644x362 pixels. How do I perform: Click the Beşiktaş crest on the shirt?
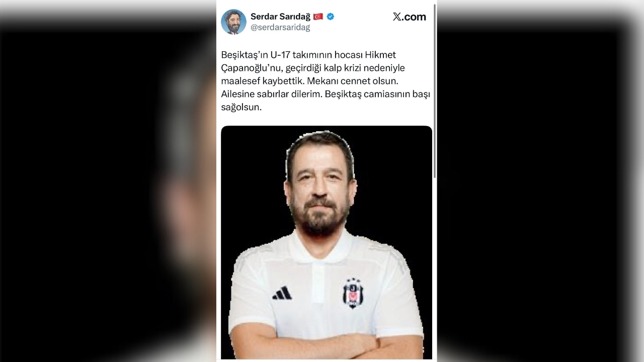(353, 293)
